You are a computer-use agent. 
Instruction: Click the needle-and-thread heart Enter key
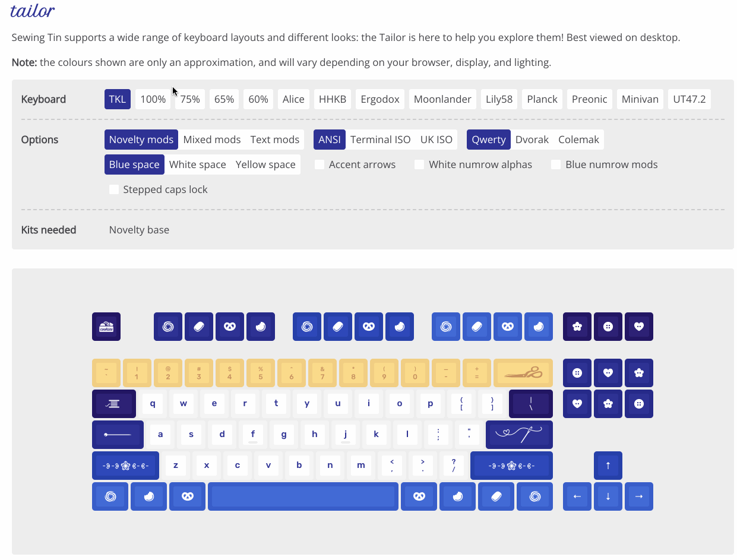[x=519, y=435]
